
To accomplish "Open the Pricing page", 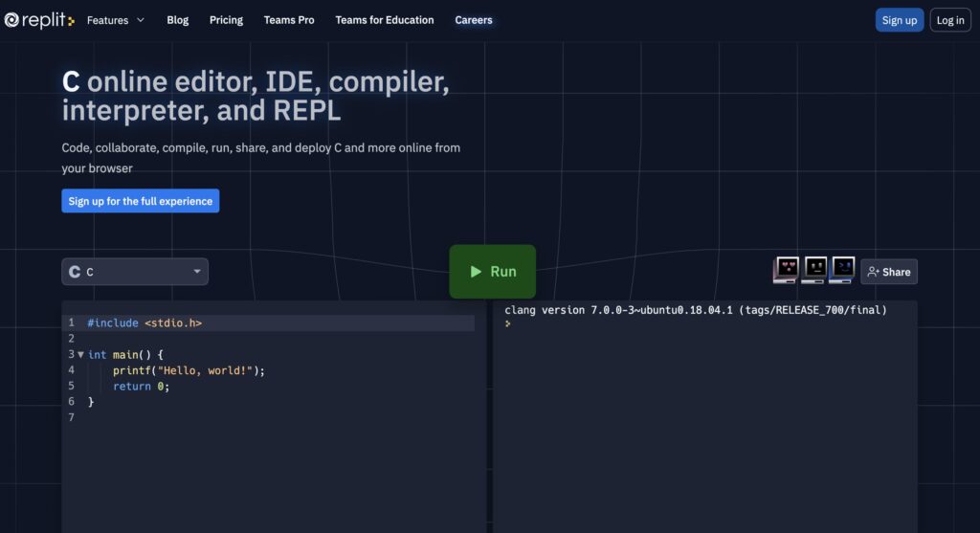I will coord(226,20).
